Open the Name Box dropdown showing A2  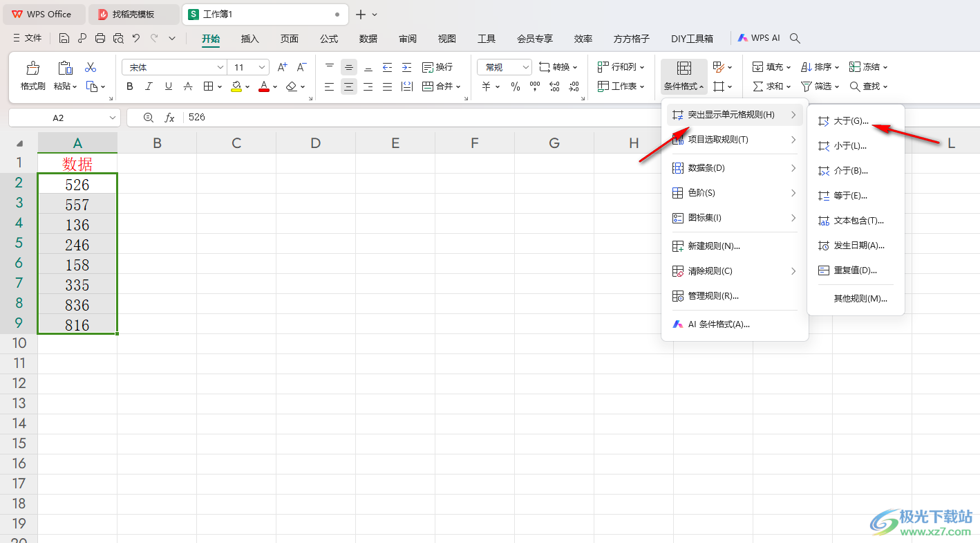pyautogui.click(x=113, y=118)
